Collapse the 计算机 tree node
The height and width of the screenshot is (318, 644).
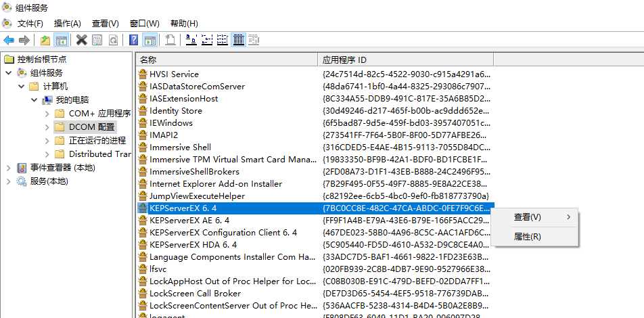(22, 87)
